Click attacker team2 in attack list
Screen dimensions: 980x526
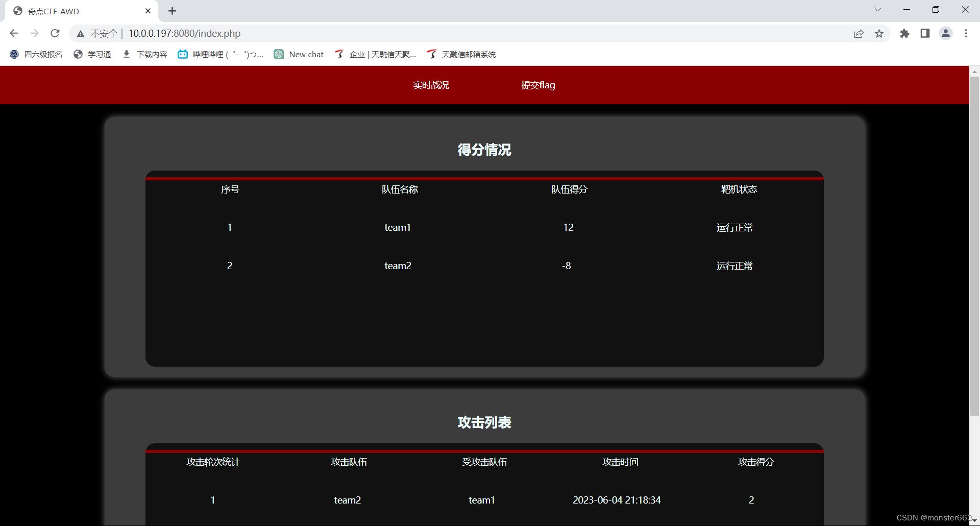(348, 500)
